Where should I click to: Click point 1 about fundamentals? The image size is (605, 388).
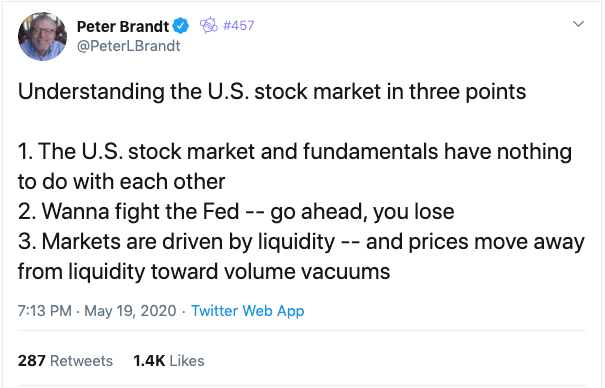click(x=295, y=166)
